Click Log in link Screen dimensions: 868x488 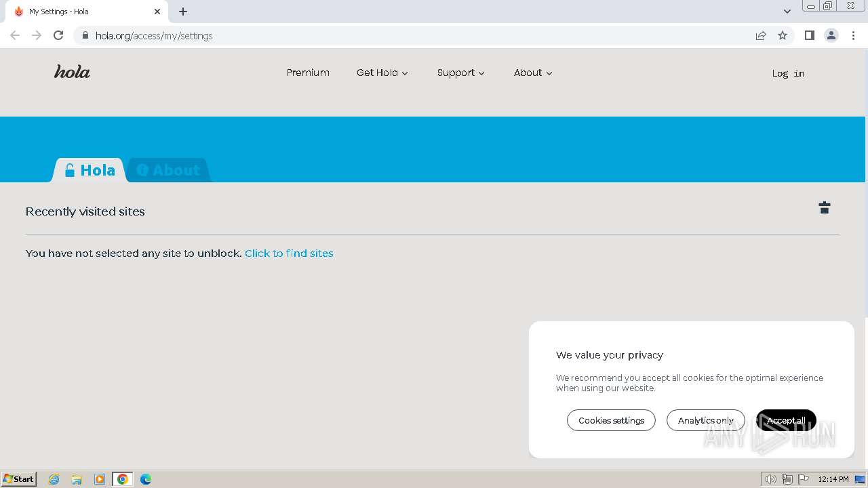click(788, 73)
